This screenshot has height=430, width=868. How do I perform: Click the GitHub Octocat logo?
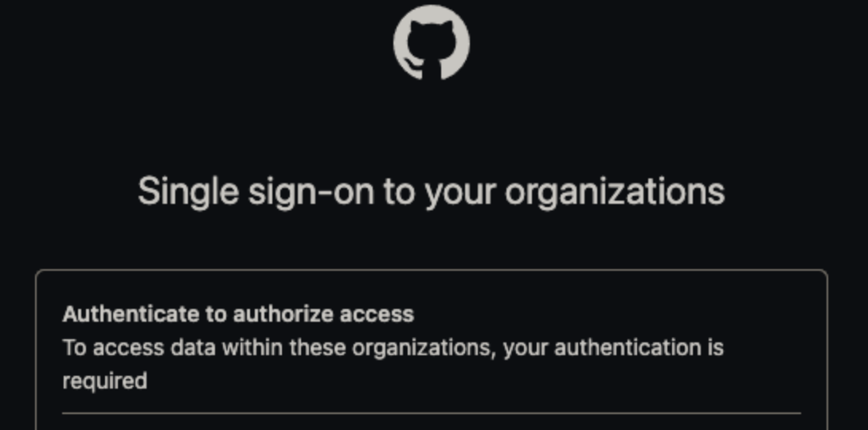[432, 42]
